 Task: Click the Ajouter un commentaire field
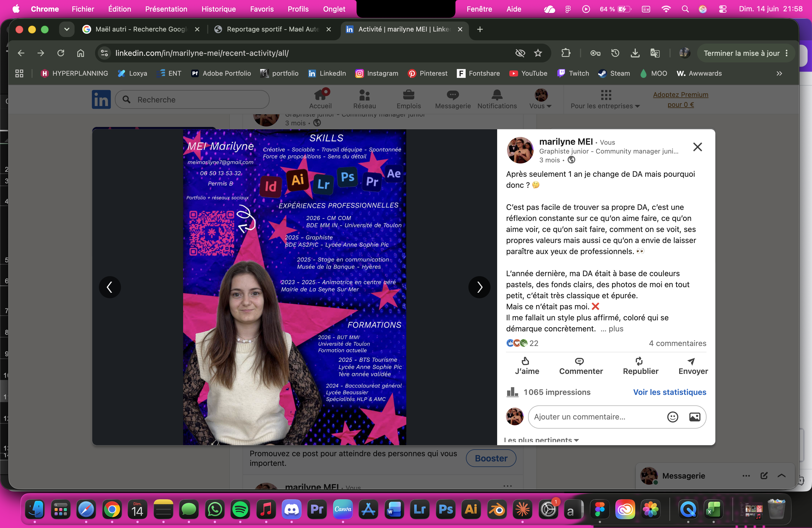[x=597, y=417]
